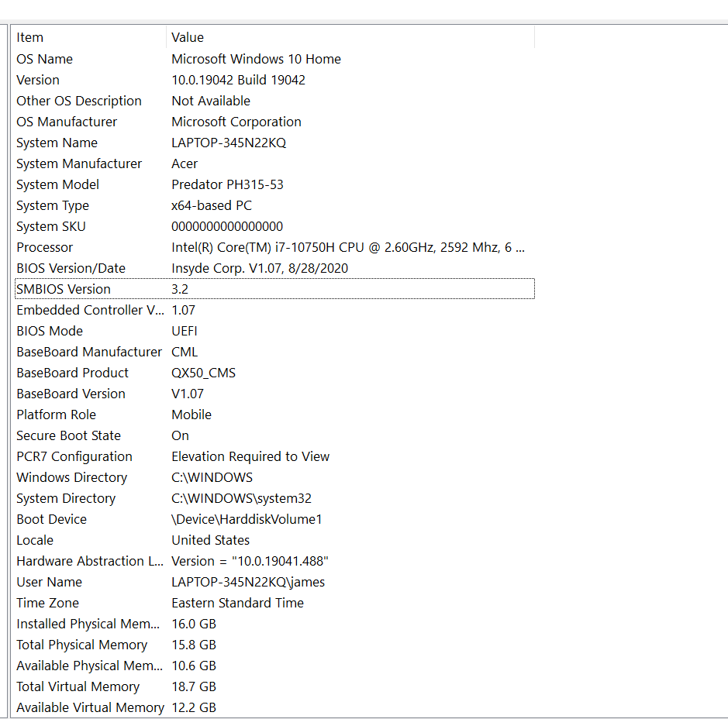The height and width of the screenshot is (719, 728).
Task: Click the value Predator PH315-53
Action: click(227, 184)
